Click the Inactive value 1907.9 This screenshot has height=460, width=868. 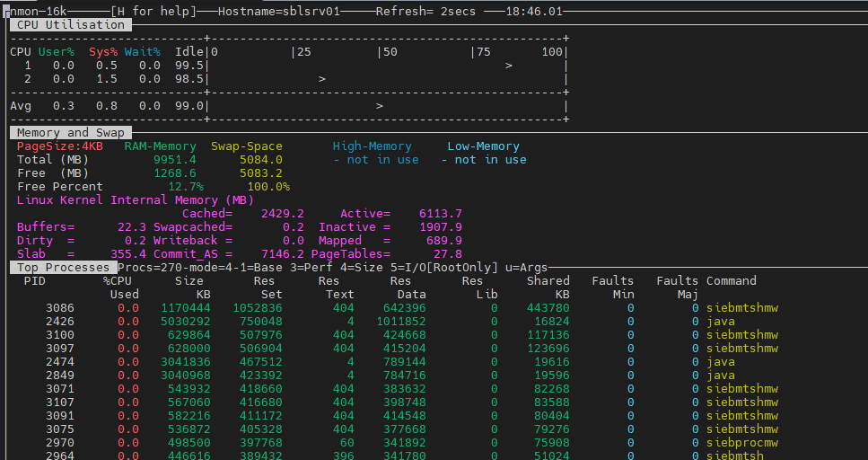pyautogui.click(x=441, y=227)
